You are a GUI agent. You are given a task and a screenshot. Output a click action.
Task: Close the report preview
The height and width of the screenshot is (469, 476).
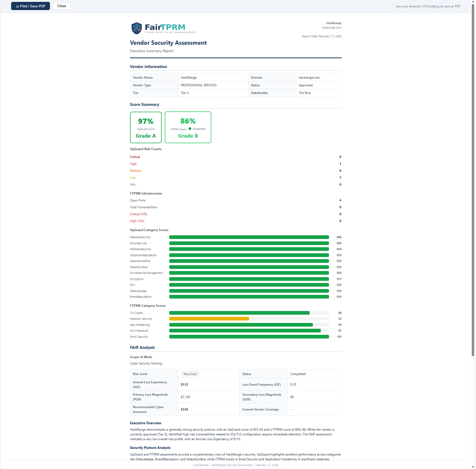61,6
